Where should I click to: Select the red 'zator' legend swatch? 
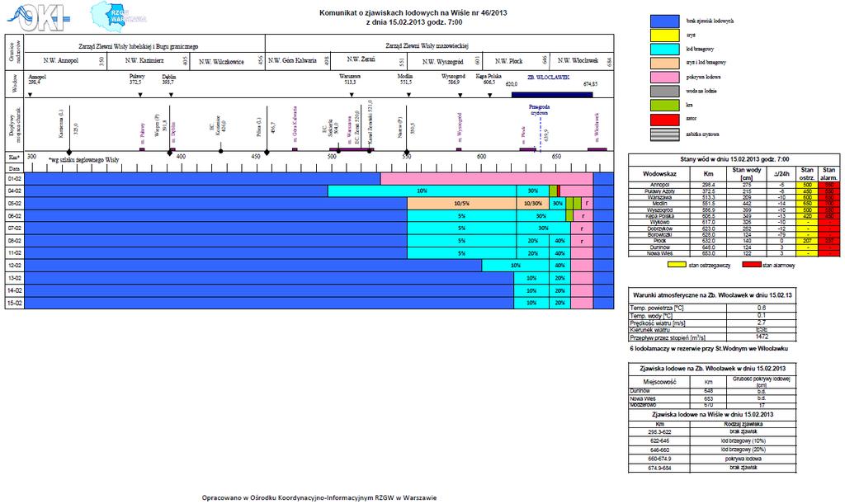click(x=664, y=119)
